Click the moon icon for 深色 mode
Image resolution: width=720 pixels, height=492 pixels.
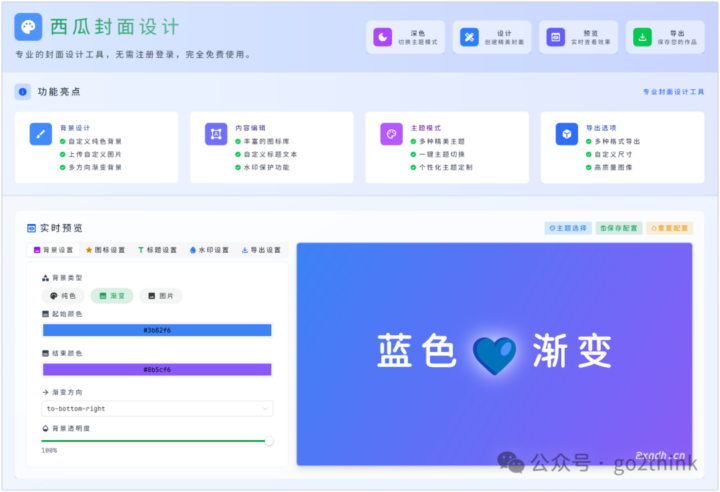pos(382,37)
